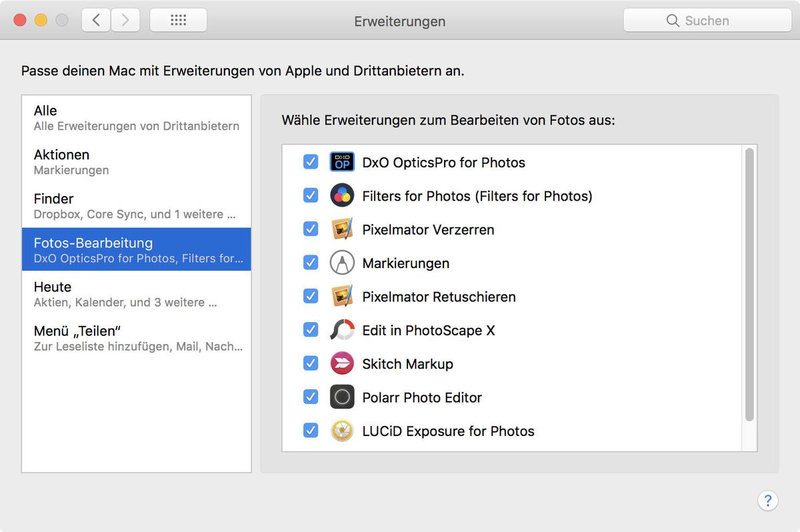
Task: Click the Pixelmator Retuschieren icon
Action: (x=342, y=296)
